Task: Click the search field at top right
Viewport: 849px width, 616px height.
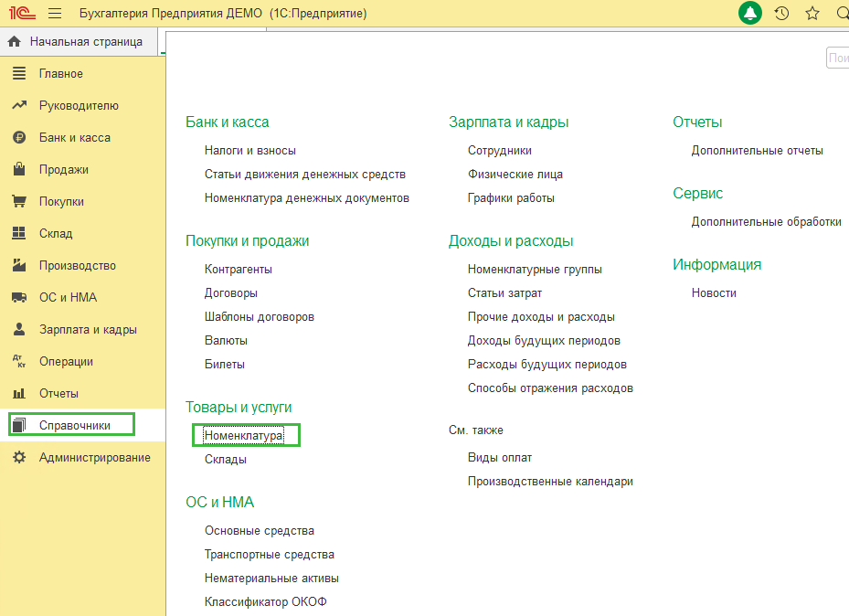Action: pyautogui.click(x=838, y=58)
